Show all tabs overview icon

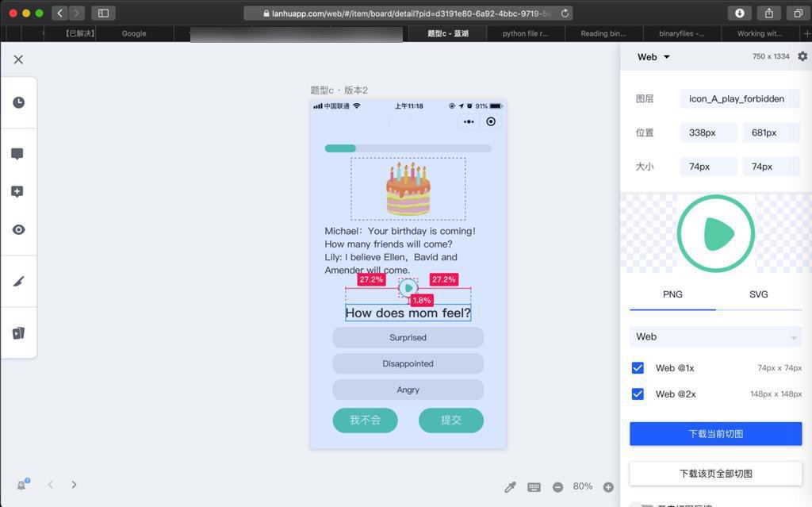click(798, 13)
